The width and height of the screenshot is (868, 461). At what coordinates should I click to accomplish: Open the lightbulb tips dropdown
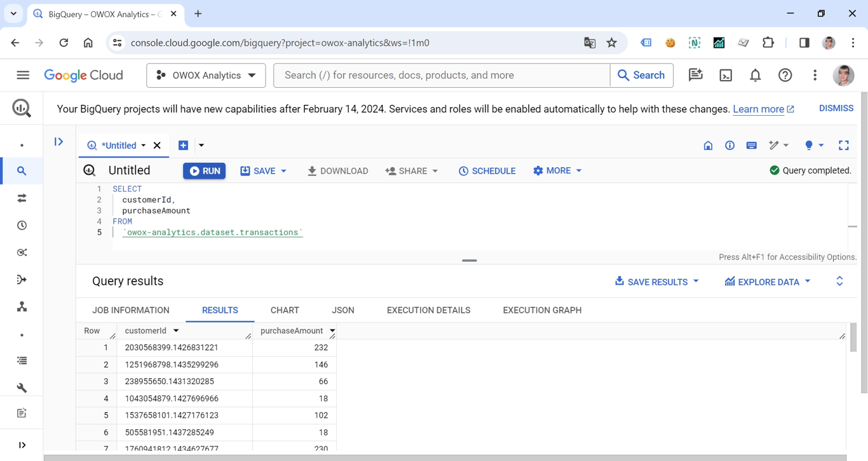coord(814,146)
